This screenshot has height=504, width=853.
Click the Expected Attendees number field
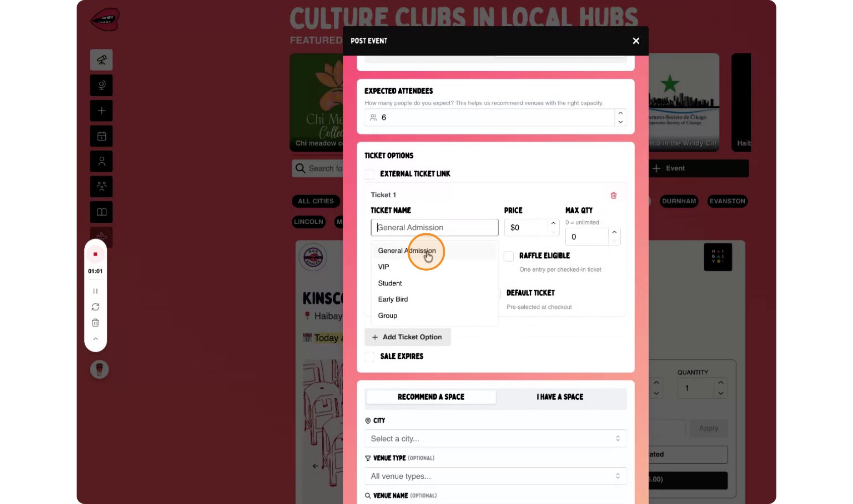(x=490, y=117)
